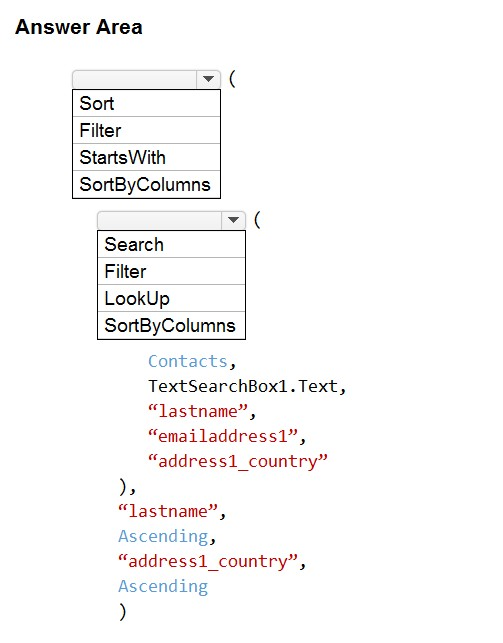Click the Ascending keyword after "lastname"

(x=163, y=536)
